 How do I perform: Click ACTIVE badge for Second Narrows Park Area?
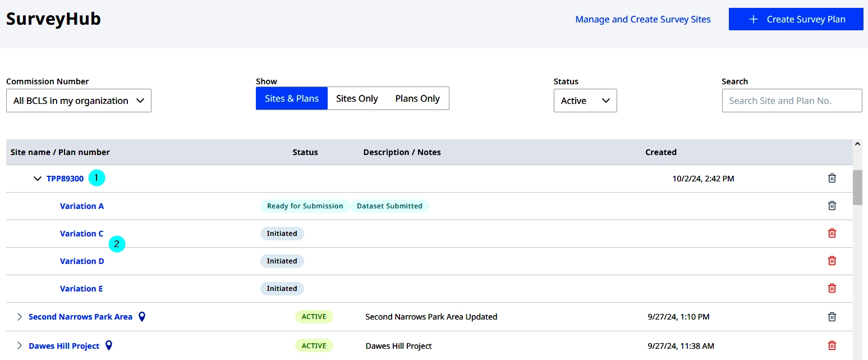[x=314, y=317]
